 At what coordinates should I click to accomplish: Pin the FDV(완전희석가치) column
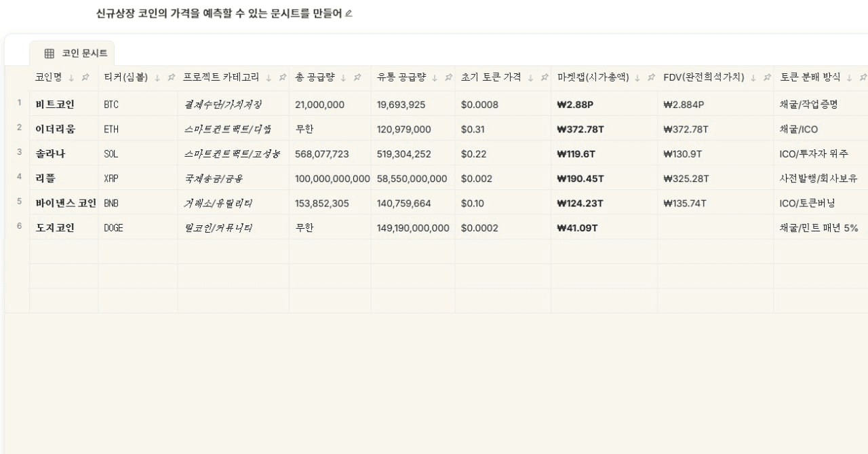pos(767,78)
